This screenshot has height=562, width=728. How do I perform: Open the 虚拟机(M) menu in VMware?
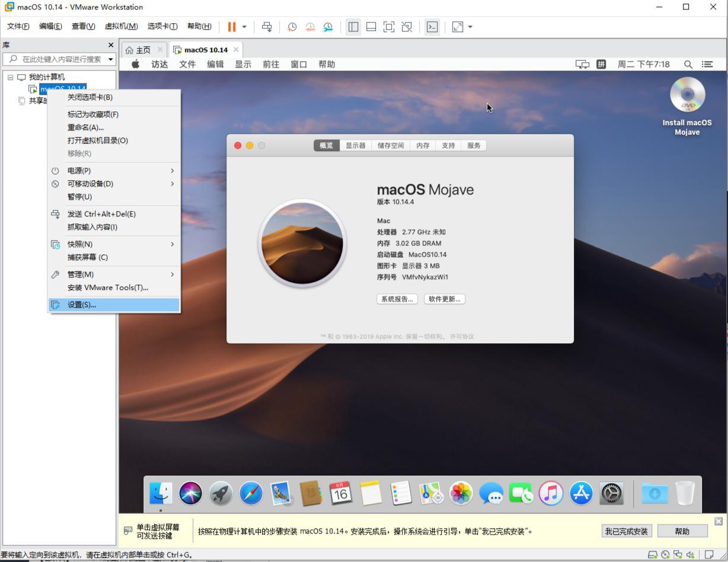point(121,26)
